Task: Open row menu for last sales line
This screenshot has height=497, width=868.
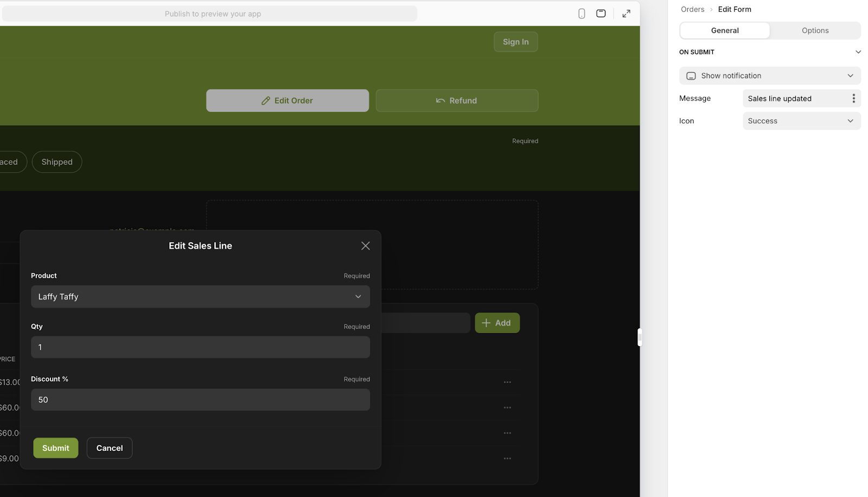Action: [x=507, y=458]
